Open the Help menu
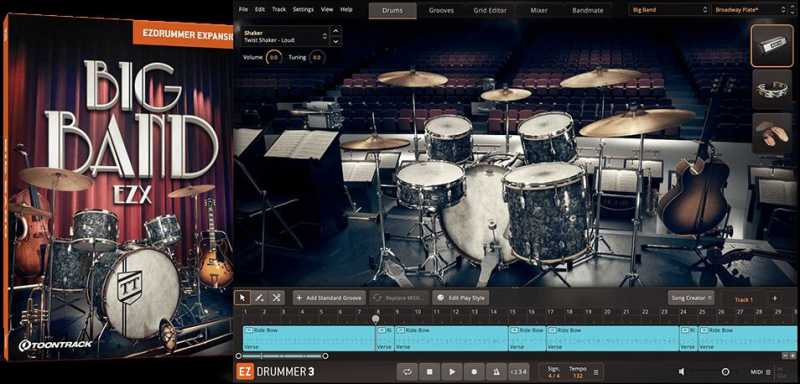Image resolution: width=800 pixels, height=384 pixels. pyautogui.click(x=346, y=9)
